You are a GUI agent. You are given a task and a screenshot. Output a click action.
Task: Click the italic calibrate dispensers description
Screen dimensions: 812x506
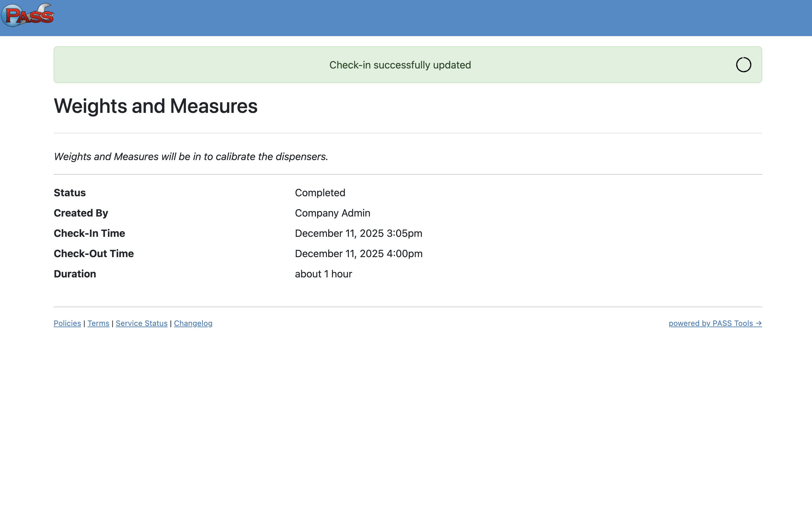(190, 157)
